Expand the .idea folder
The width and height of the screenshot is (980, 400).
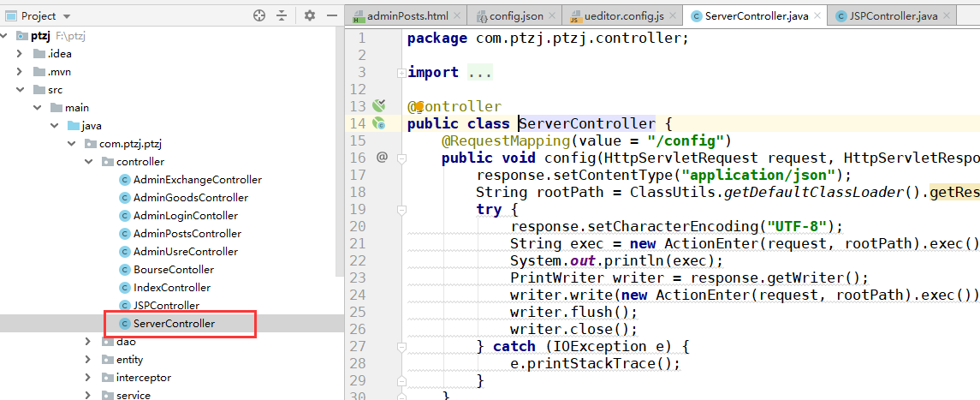20,54
